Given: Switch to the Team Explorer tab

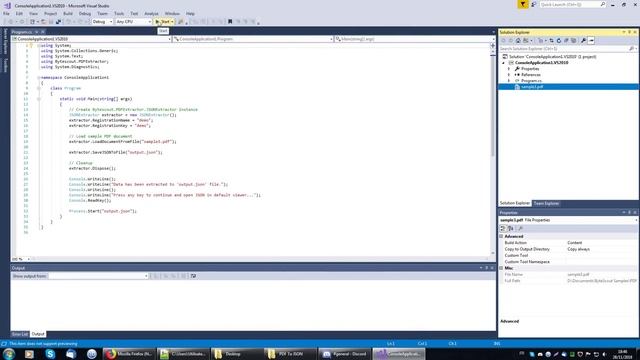Looking at the screenshot, I should point(546,203).
